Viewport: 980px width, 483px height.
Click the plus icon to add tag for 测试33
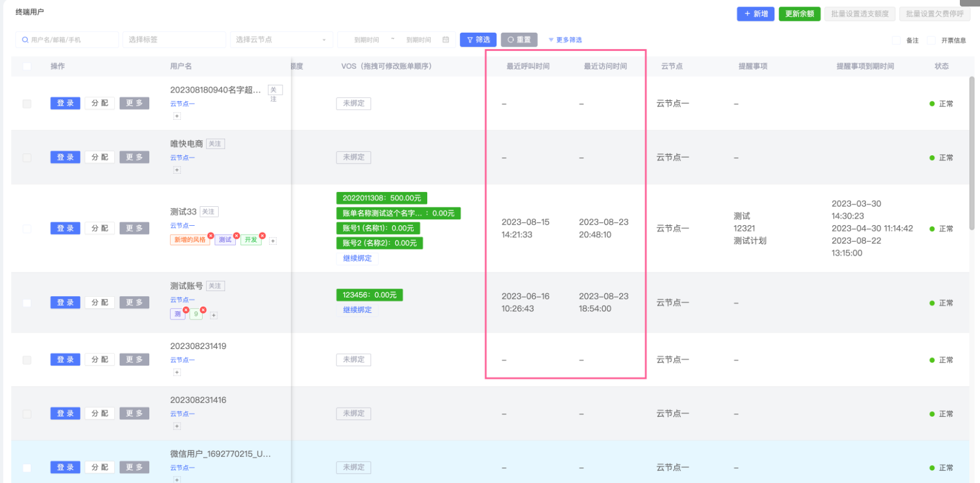point(273,241)
